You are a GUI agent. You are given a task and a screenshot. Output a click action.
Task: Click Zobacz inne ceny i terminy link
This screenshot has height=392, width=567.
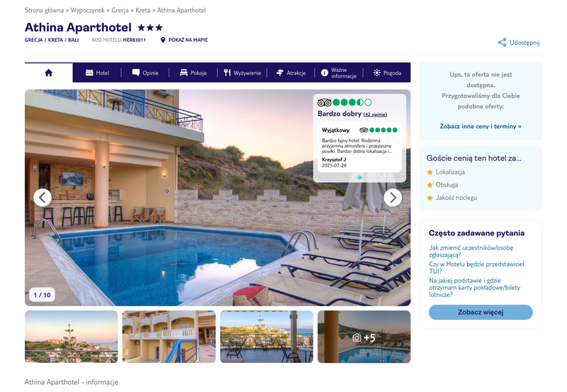481,126
